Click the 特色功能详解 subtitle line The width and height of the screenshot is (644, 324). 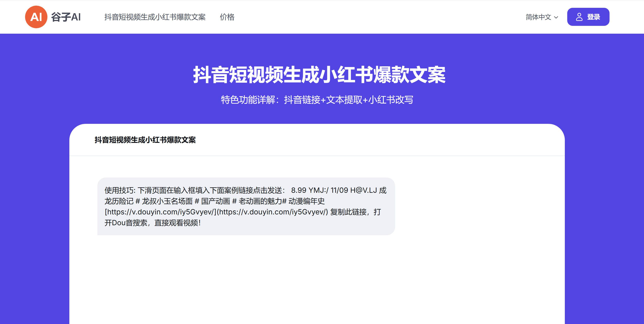(x=317, y=100)
